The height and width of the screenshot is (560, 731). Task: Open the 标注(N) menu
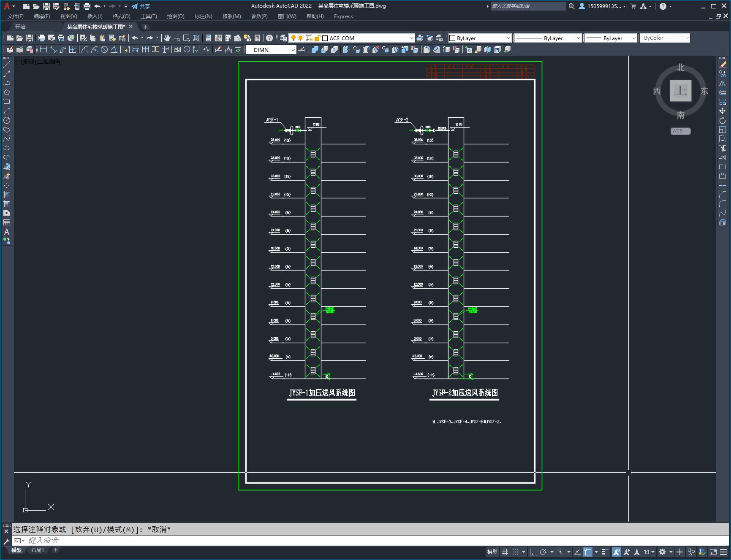click(x=203, y=16)
